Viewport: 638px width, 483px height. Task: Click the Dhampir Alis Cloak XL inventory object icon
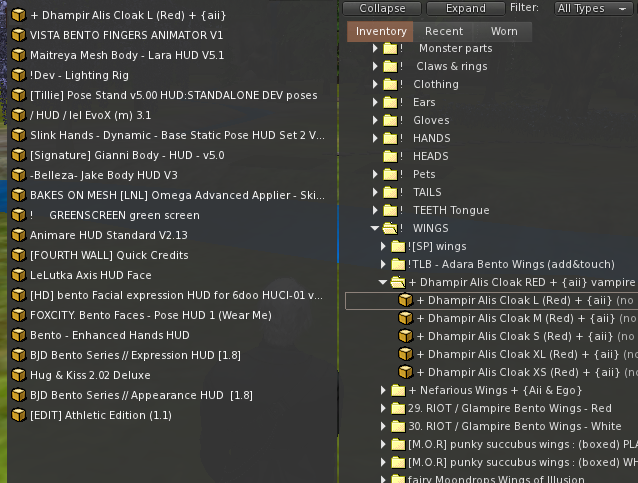(405, 354)
